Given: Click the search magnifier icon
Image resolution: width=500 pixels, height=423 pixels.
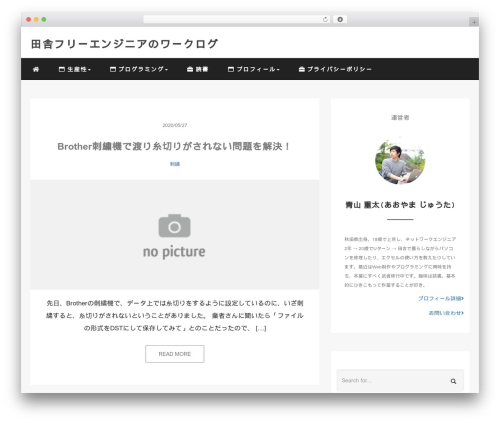Looking at the screenshot, I should (453, 381).
